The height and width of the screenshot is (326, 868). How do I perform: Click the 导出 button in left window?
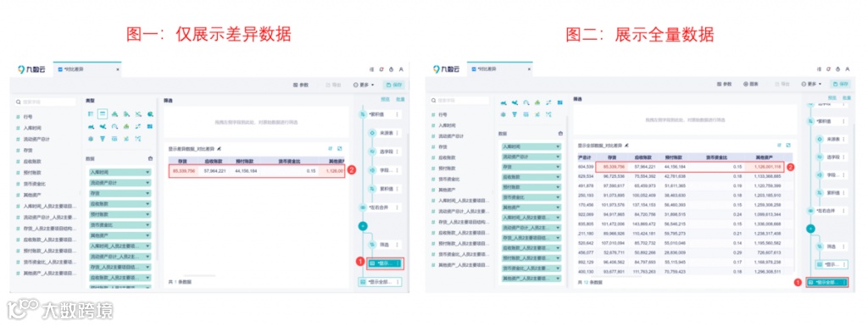pos(333,85)
